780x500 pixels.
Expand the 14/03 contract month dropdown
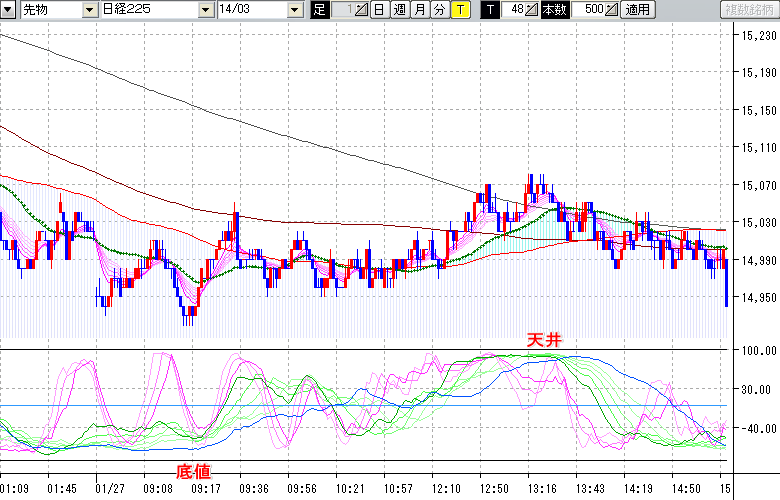[x=294, y=9]
